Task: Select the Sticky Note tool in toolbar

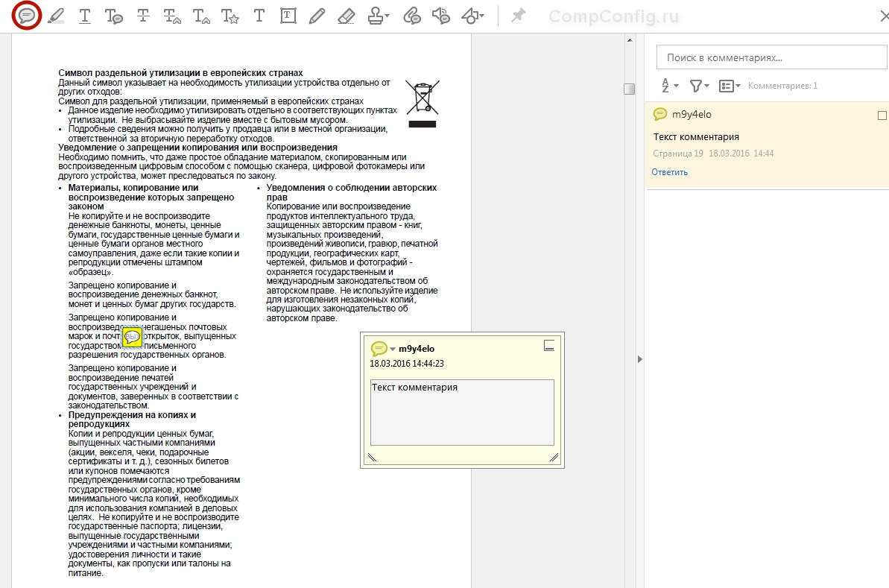Action: tap(27, 16)
